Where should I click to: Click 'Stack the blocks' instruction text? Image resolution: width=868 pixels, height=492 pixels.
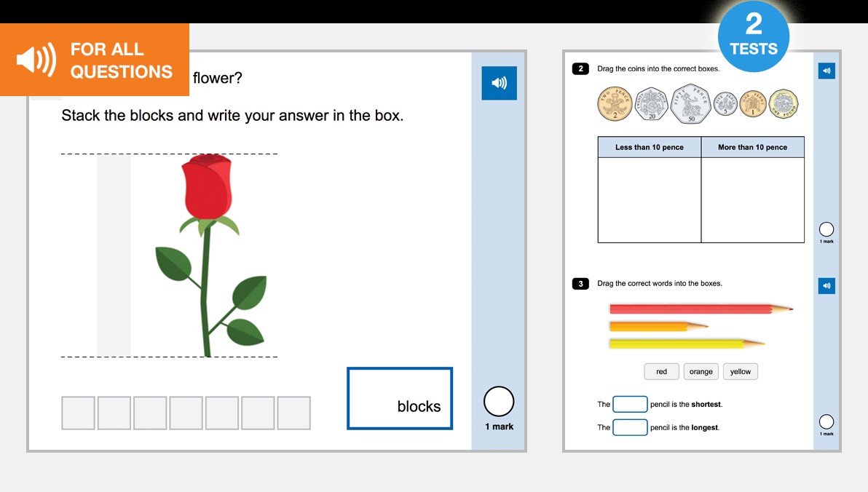pyautogui.click(x=232, y=116)
